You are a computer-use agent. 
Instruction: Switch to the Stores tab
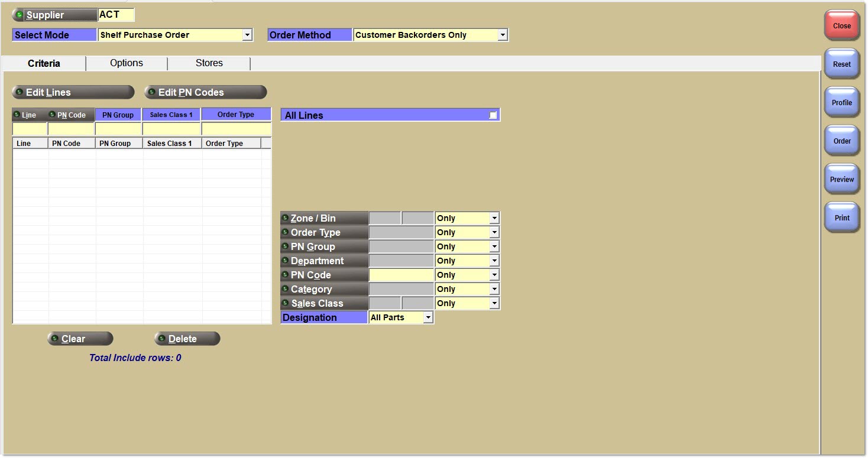(209, 63)
